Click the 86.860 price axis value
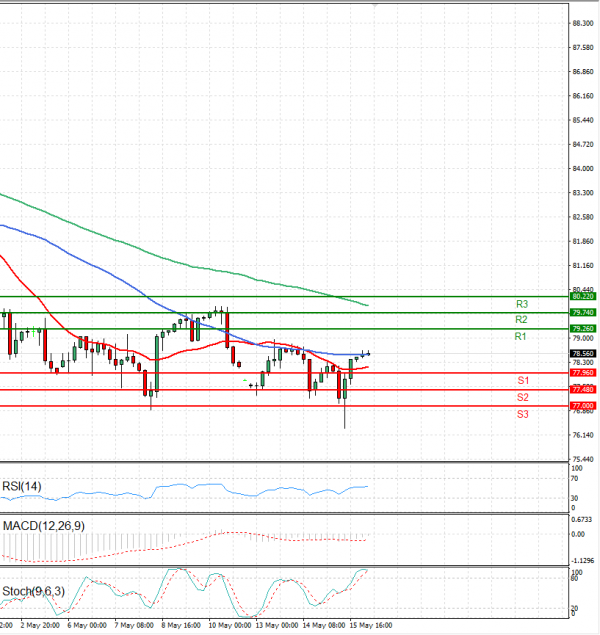Image resolution: width=600 pixels, height=635 pixels. pos(583,72)
